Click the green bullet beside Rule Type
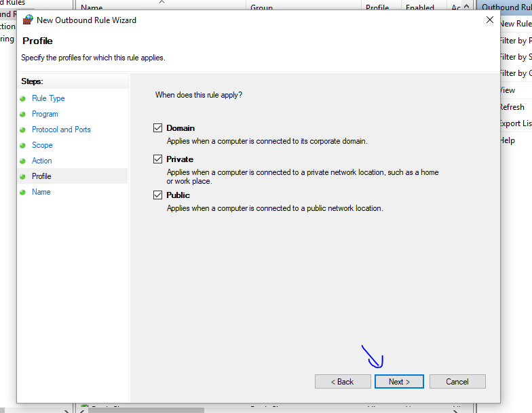 point(23,99)
